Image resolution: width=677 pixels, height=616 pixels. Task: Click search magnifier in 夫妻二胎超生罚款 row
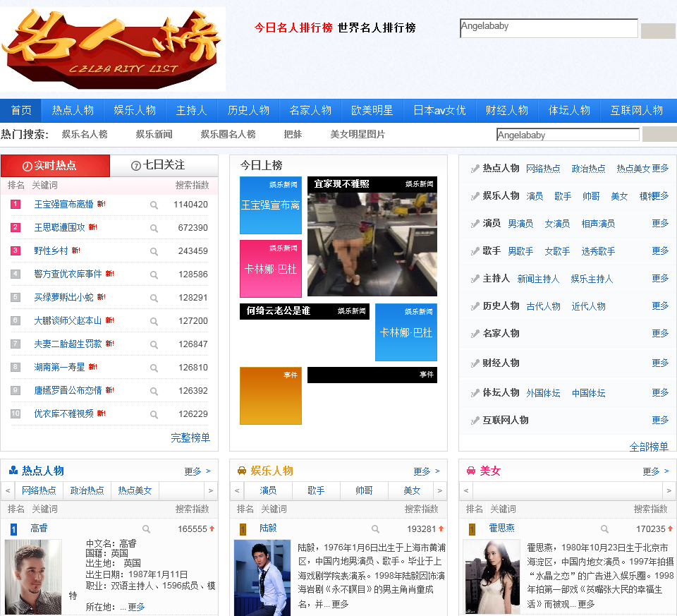[154, 345]
